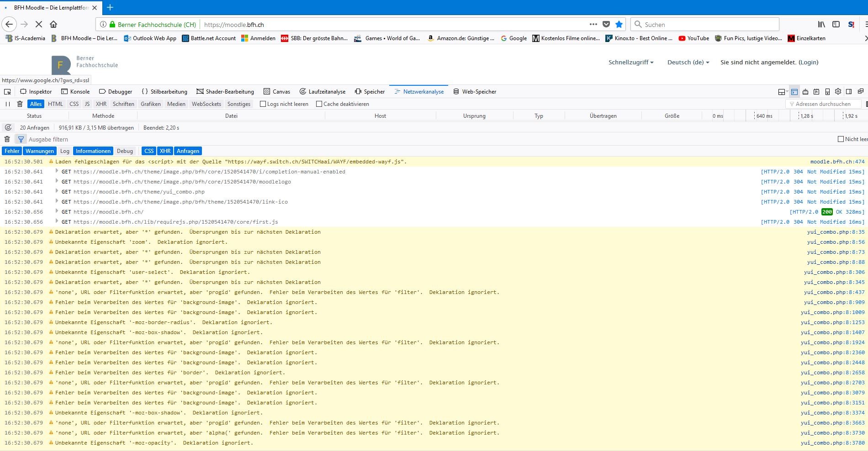The width and height of the screenshot is (868, 451).
Task: Open the Deutsch (de) language dropdown
Action: (688, 63)
